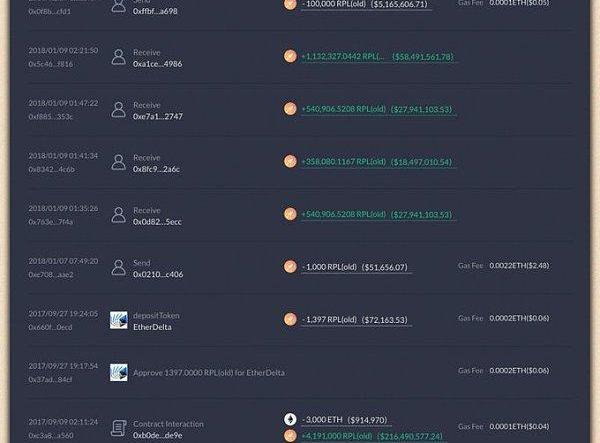600x443 pixels.
Task: Click the EtherDelta logo on the depositToken row
Action: tap(119, 320)
